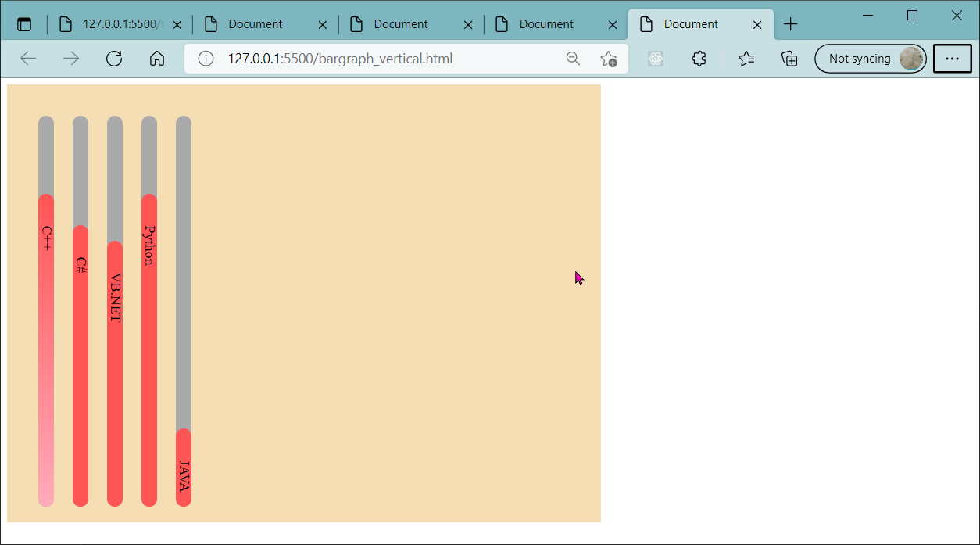
Task: Close the browser window
Action: coord(957,16)
